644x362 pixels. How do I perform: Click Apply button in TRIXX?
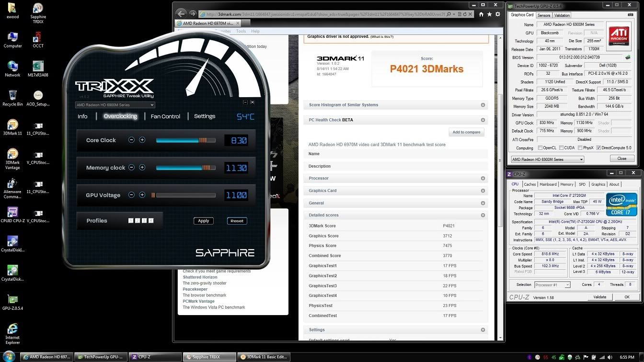point(204,221)
